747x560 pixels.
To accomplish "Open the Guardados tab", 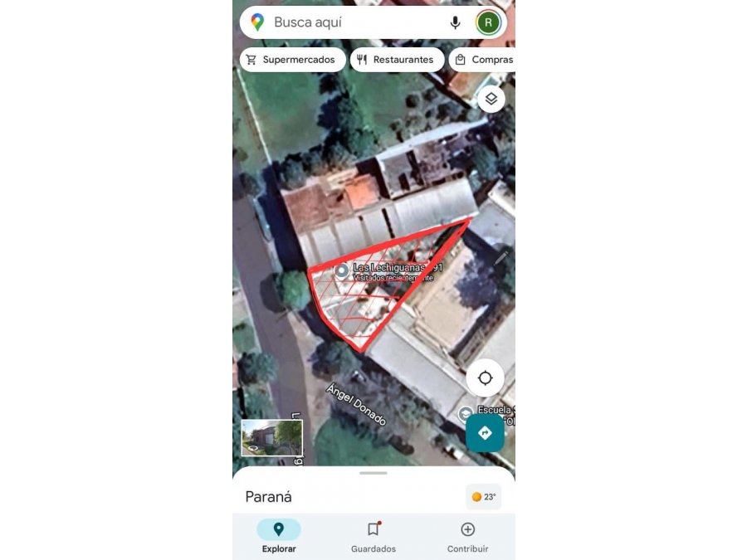I will pos(373,536).
